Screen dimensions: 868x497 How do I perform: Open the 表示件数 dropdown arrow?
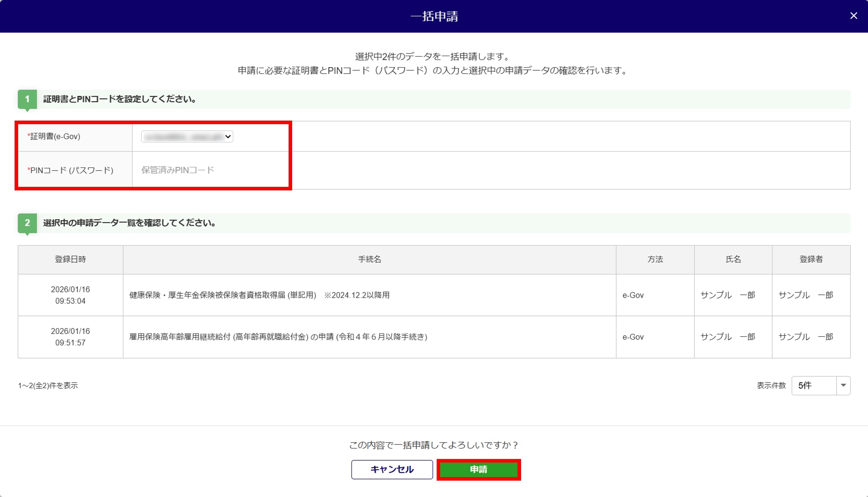(843, 385)
